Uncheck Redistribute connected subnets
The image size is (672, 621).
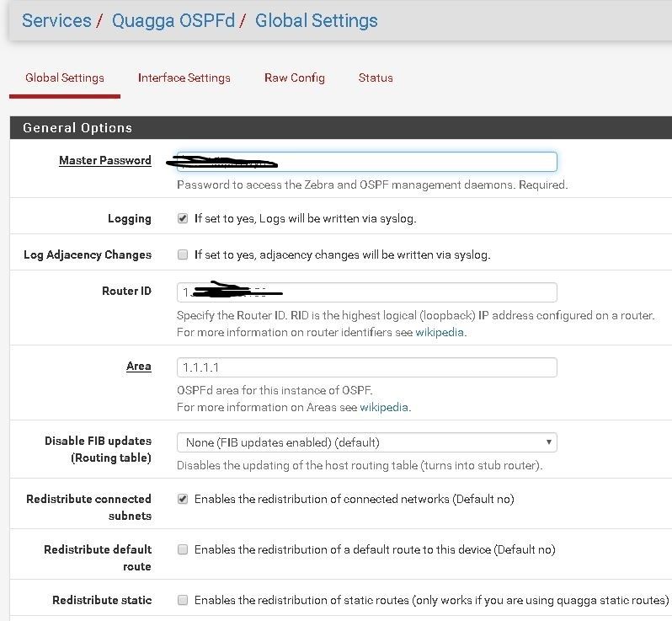coord(183,499)
